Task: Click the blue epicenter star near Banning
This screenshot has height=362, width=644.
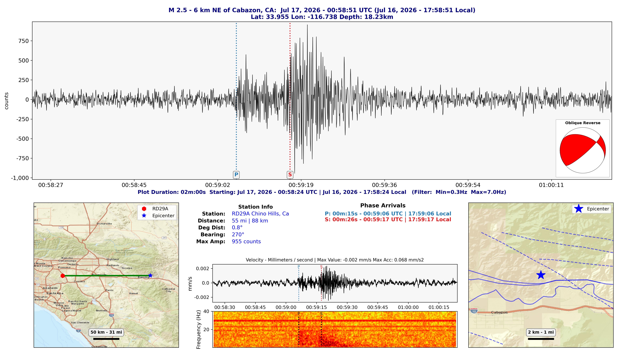Action: tap(150, 276)
